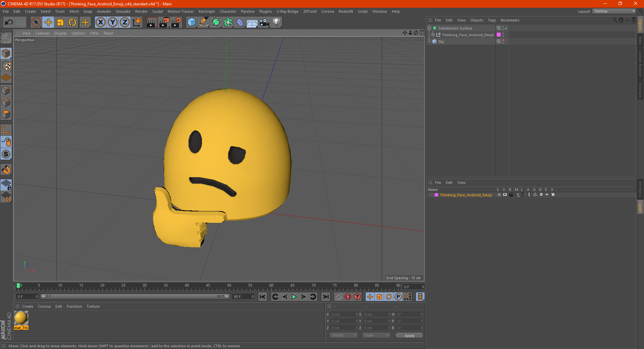The image size is (644, 349).
Task: Open the Simulate menu
Action: (123, 11)
